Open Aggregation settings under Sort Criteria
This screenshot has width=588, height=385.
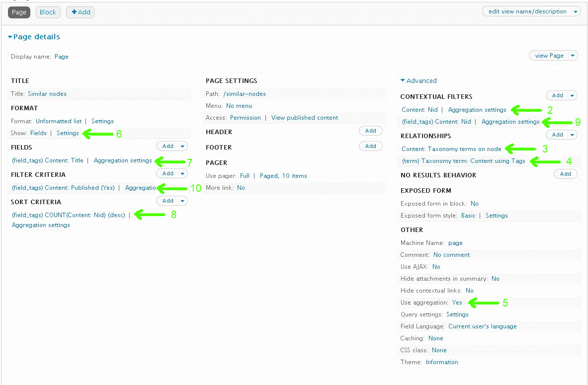[x=41, y=225]
